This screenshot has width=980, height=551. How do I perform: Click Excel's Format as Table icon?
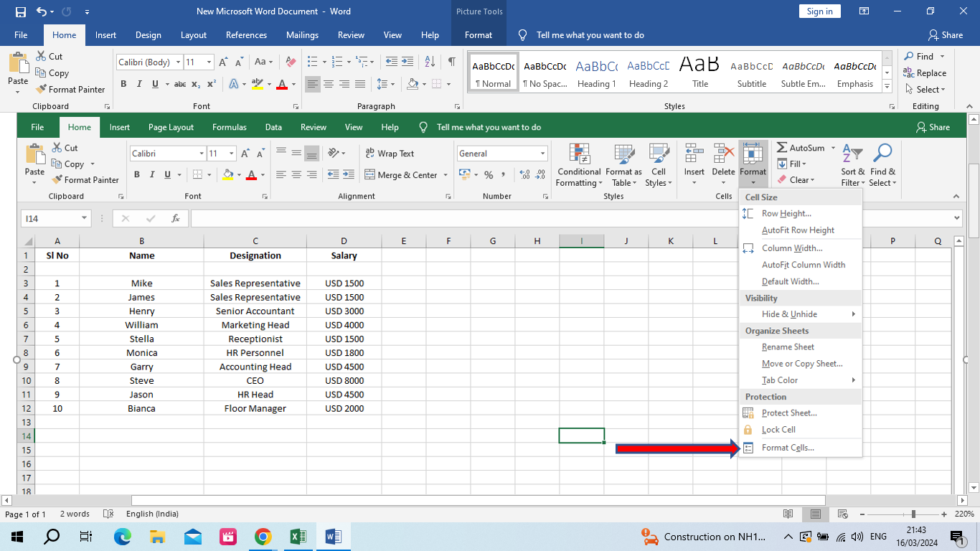[623, 154]
